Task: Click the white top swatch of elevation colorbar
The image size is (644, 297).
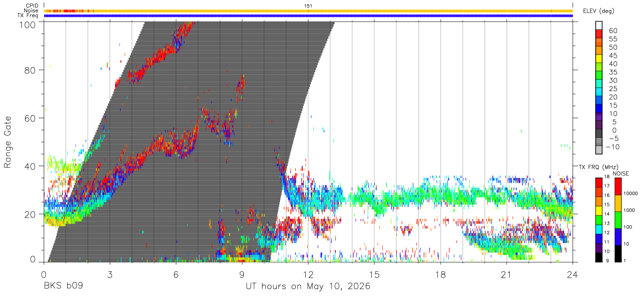Action: click(x=599, y=25)
